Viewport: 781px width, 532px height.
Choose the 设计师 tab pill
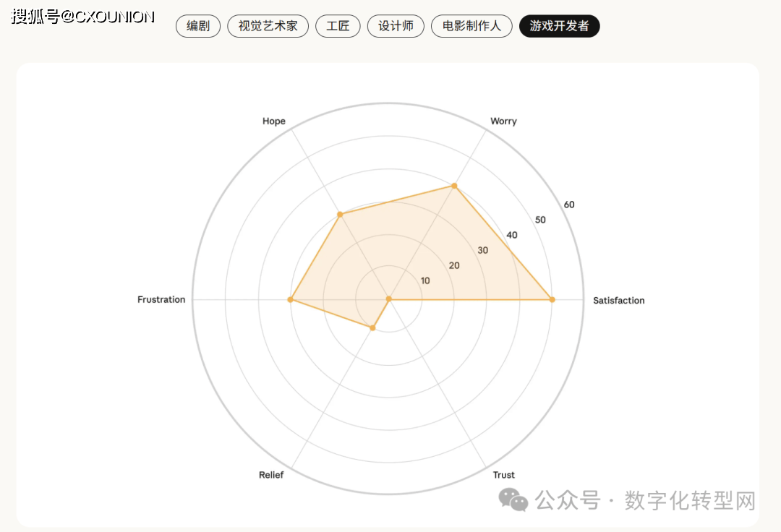(x=396, y=26)
